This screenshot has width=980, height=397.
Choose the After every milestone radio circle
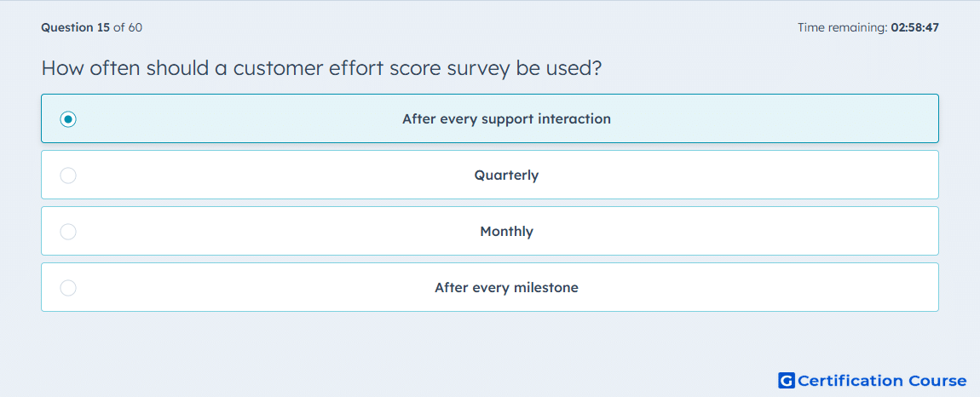68,288
